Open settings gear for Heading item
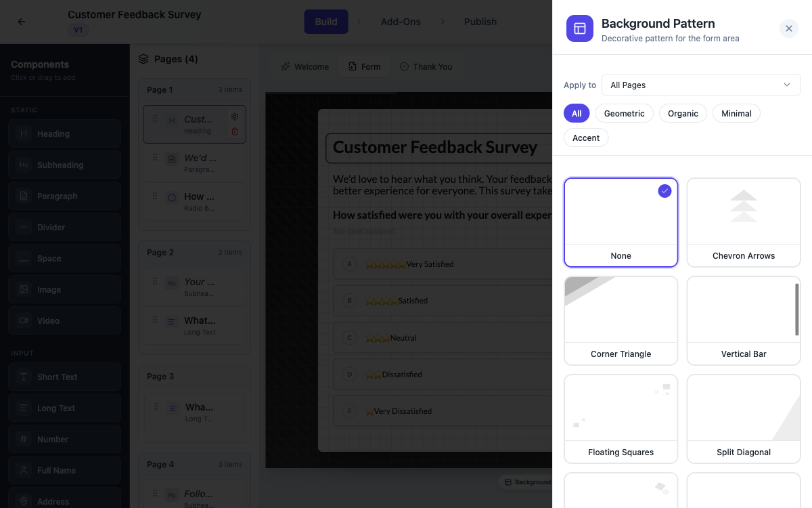The width and height of the screenshot is (812, 508). pyautogui.click(x=235, y=117)
